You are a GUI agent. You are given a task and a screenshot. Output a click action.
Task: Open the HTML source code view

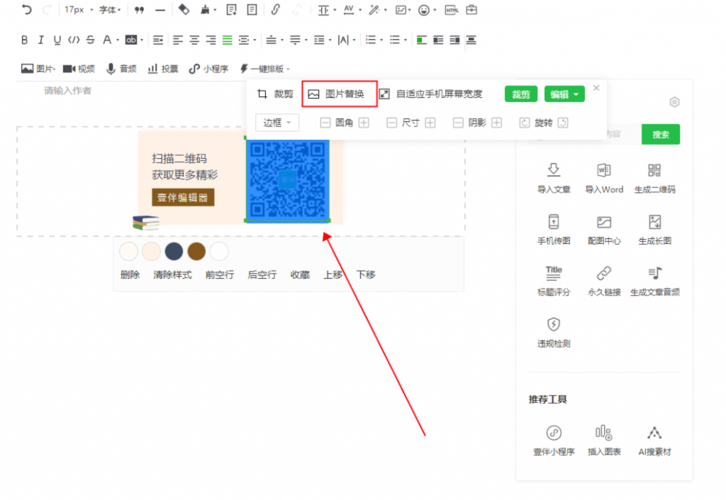451,10
